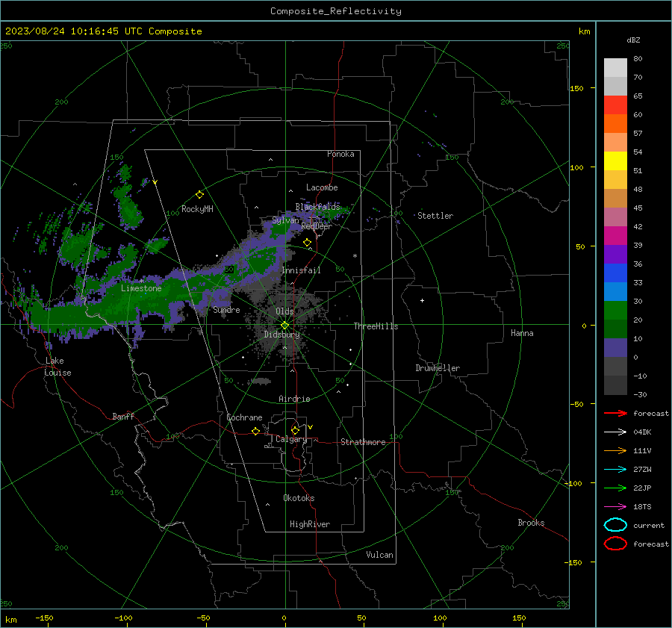Click the RedDeer city label

click(x=317, y=226)
